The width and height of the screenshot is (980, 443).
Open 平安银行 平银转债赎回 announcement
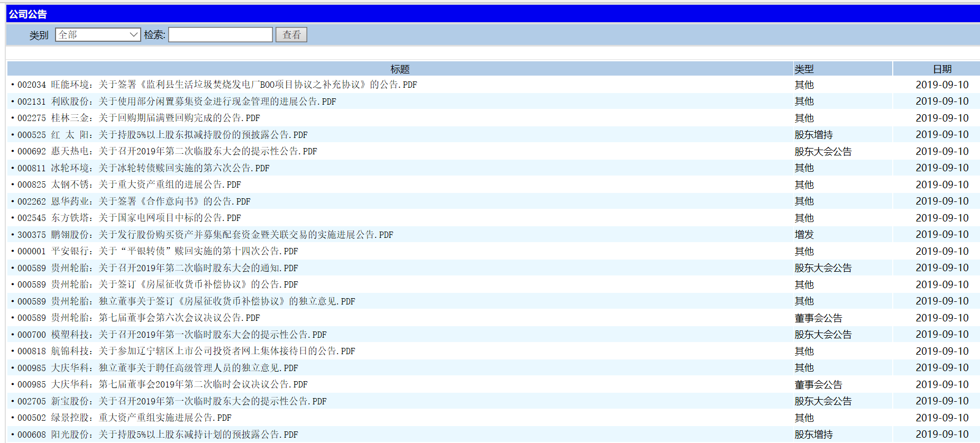tap(158, 251)
